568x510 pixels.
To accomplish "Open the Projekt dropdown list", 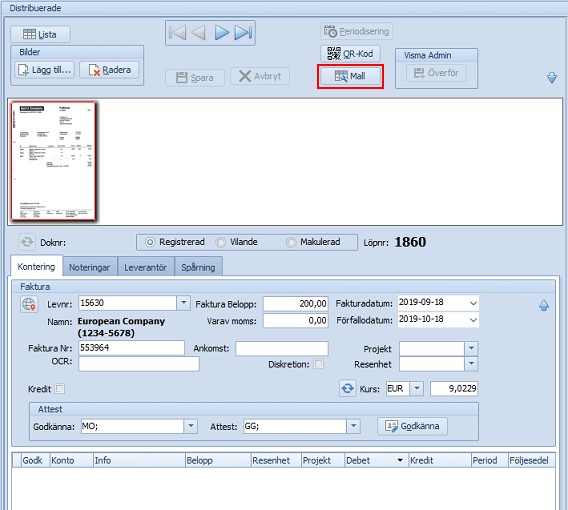I will (x=471, y=348).
